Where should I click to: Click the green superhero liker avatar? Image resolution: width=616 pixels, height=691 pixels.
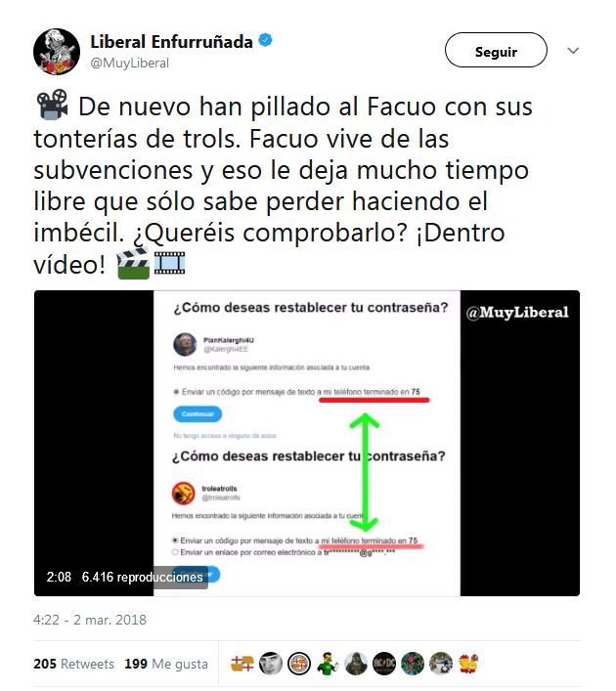(328, 664)
